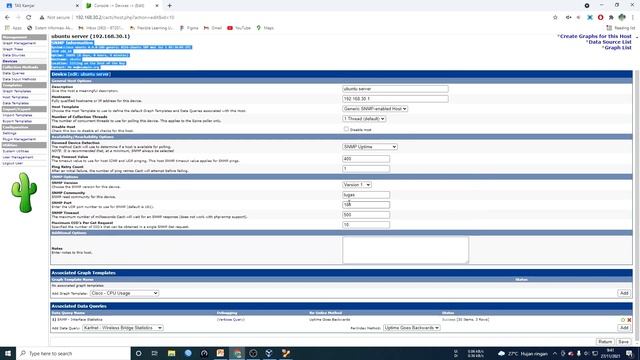Open the SNMP Version dropdown
Viewport: 640px width, 360px height.
point(357,184)
